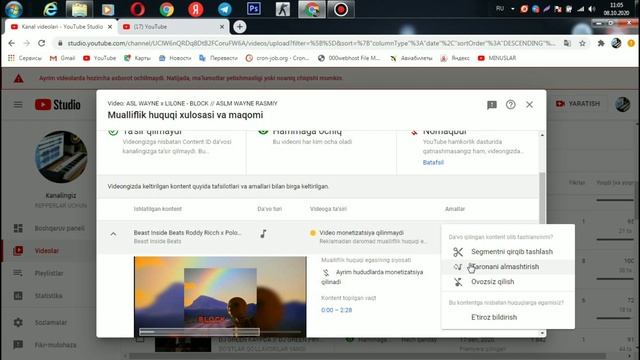Click the YARATISH create button
This screenshot has height=360, width=640.
[578, 104]
